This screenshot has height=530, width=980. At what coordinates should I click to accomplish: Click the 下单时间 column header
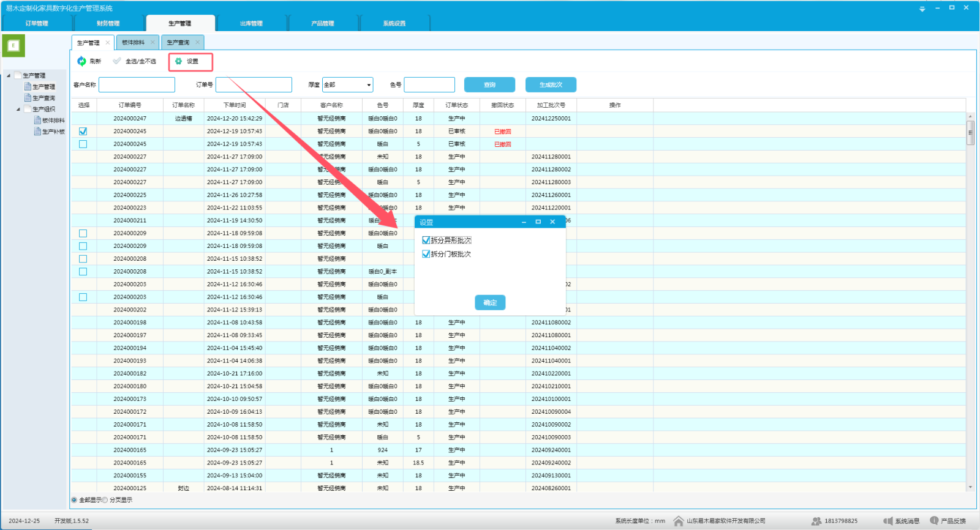[235, 105]
